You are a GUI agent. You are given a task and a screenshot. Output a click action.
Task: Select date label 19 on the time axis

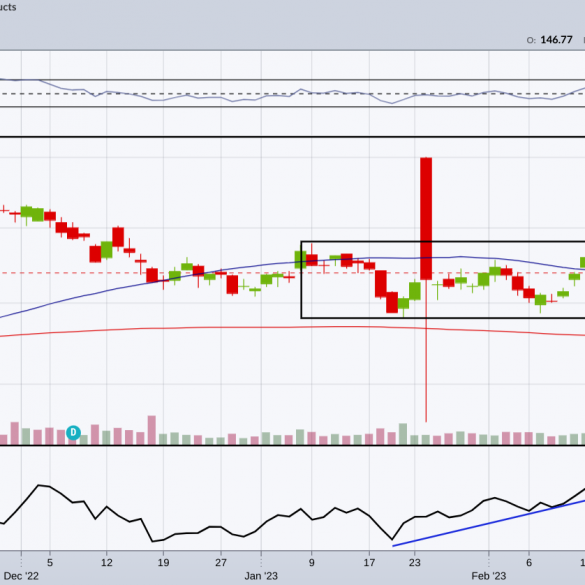(163, 562)
